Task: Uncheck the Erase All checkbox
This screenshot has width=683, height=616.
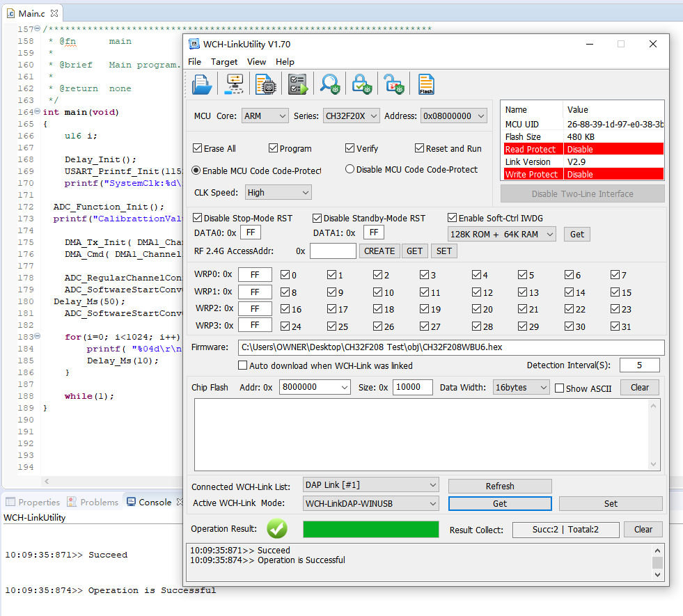Action: point(198,148)
